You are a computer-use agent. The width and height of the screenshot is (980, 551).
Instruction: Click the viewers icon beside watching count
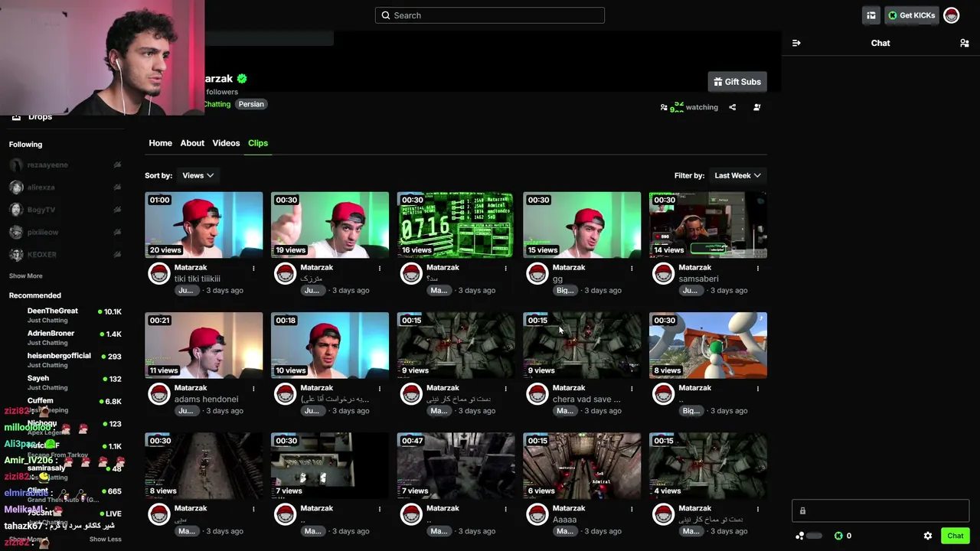click(x=664, y=107)
